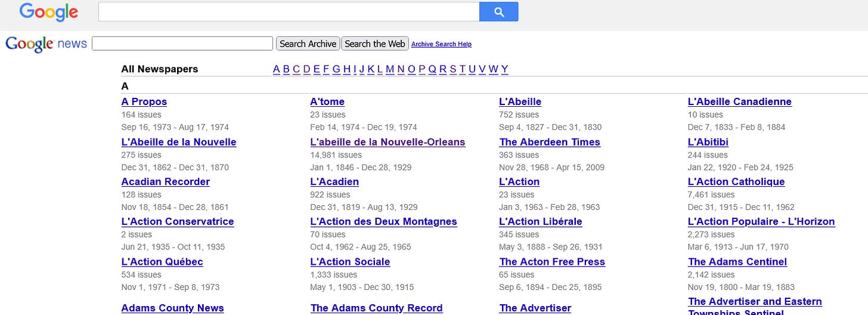Open The Advertiser newspaper link
868x315 pixels.
click(x=535, y=308)
